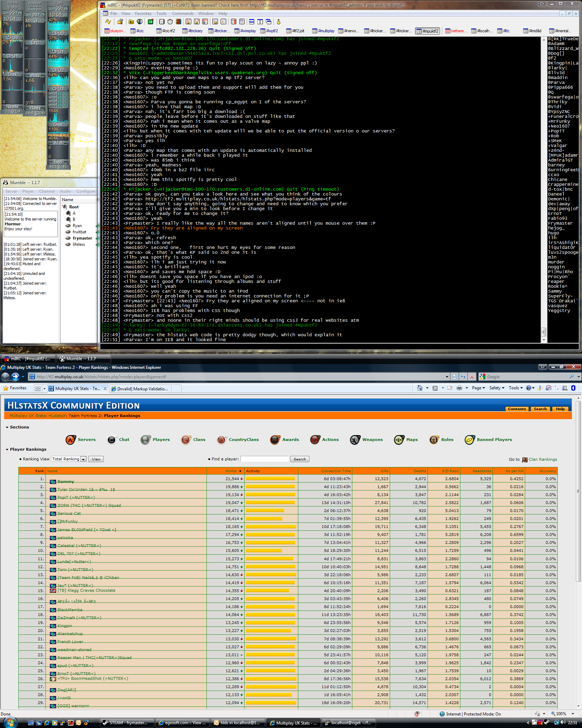Click the mIRC About icon in toolbar
The width and height of the screenshot is (582, 728).
pos(278,21)
